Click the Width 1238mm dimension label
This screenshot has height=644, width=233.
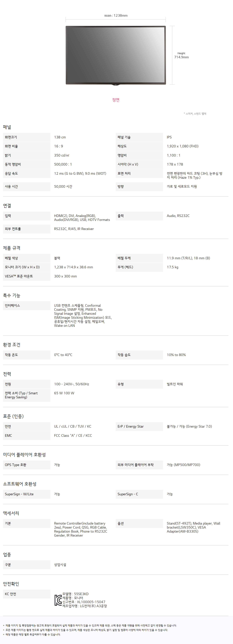(116, 16)
